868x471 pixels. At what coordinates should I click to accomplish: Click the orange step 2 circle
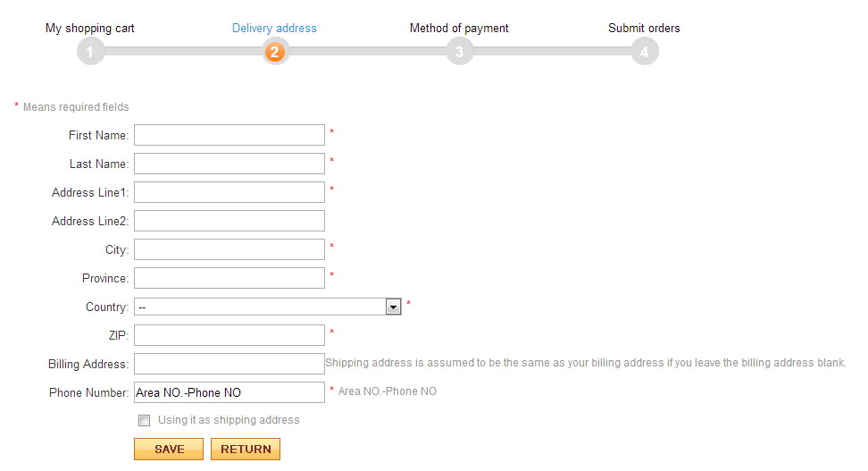click(275, 52)
